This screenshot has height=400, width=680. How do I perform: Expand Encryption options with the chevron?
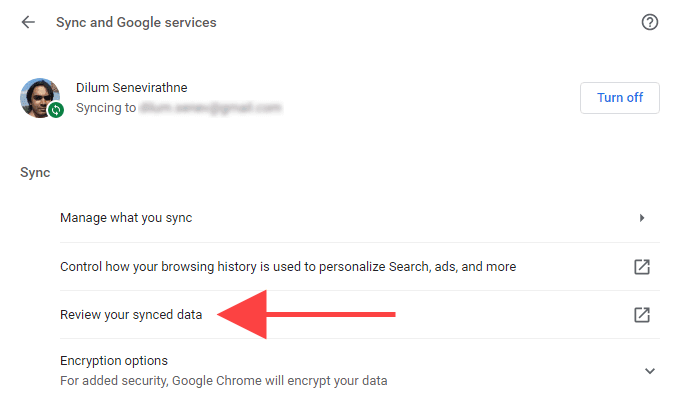(649, 371)
